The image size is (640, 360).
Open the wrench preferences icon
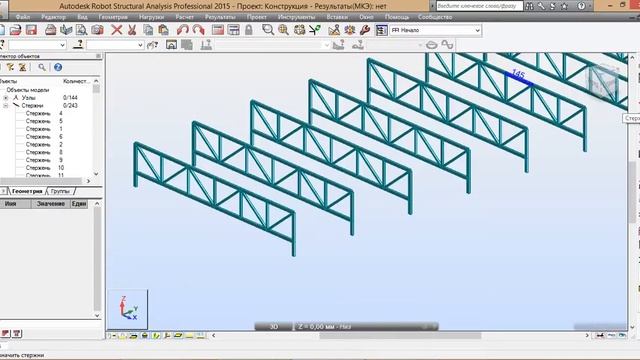(x=365, y=30)
